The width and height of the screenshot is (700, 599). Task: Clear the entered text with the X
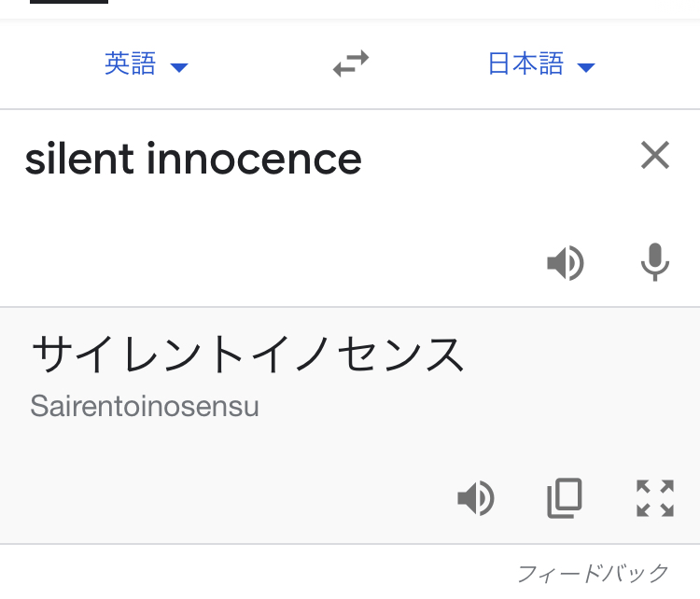655,156
